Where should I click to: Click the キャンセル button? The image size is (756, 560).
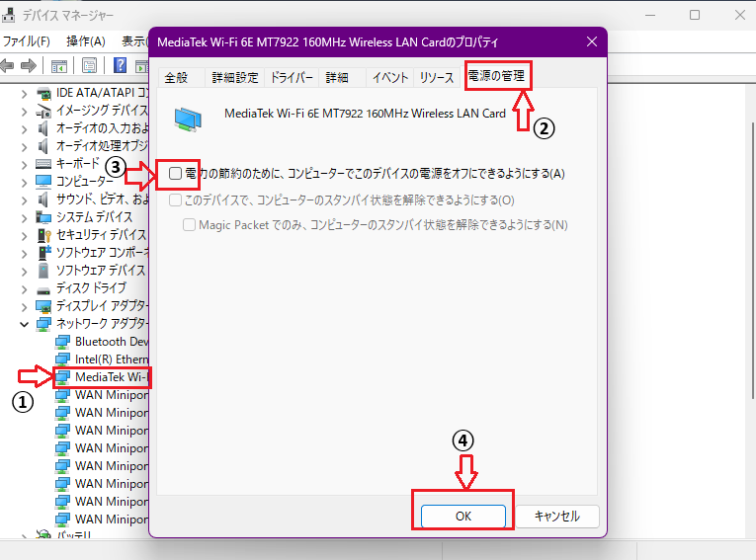pos(557,517)
